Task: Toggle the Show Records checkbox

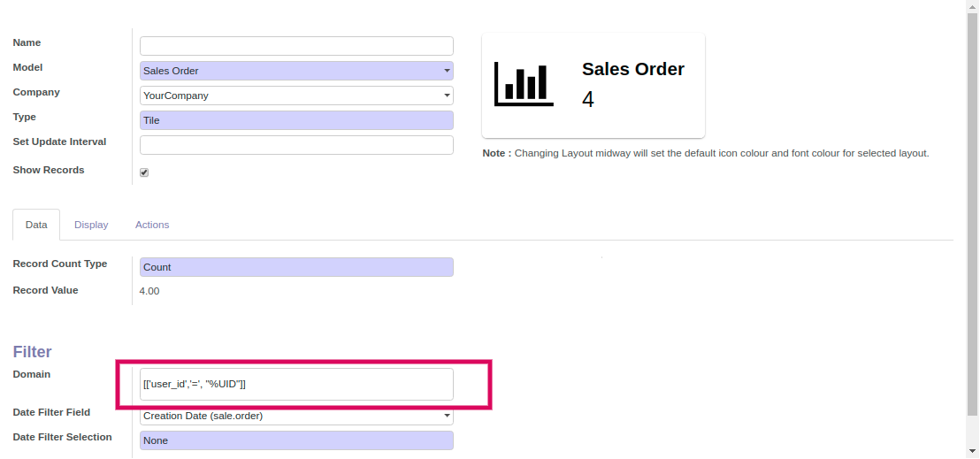Action: point(144,172)
